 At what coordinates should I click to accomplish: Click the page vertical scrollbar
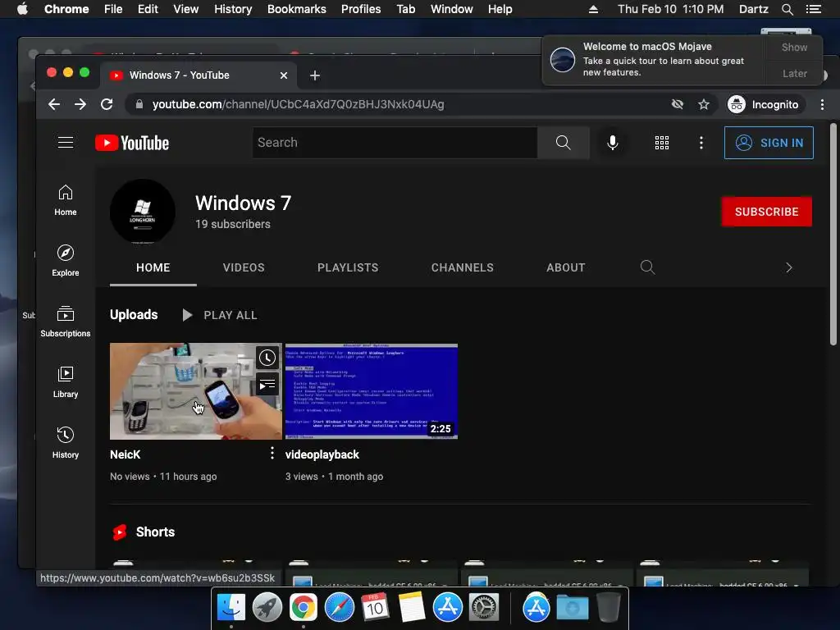coord(833,235)
